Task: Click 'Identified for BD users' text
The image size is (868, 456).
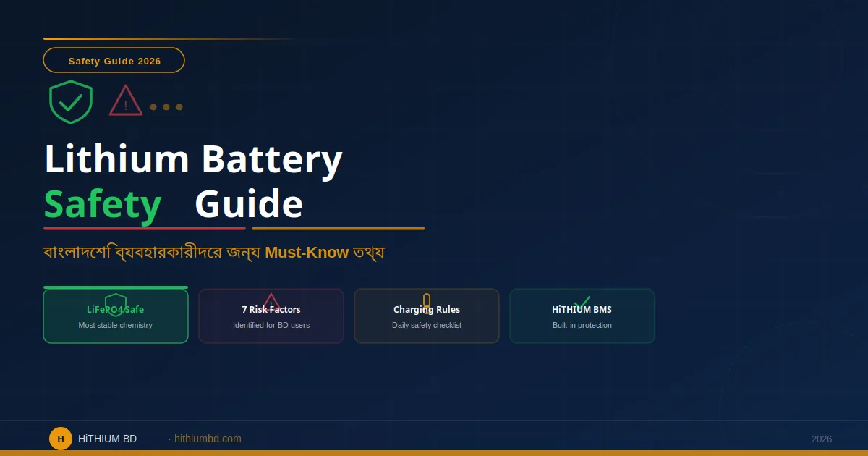Action: point(271,326)
